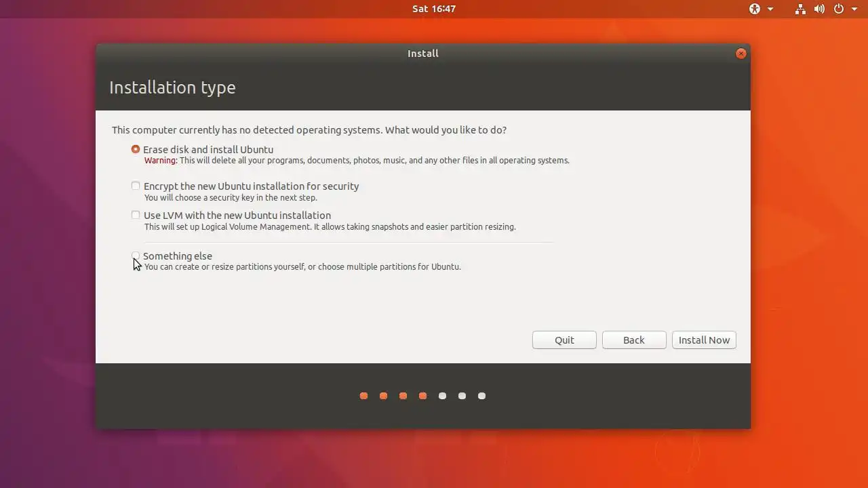
Task: Select Erase disk and install Ubuntu option
Action: coord(136,149)
